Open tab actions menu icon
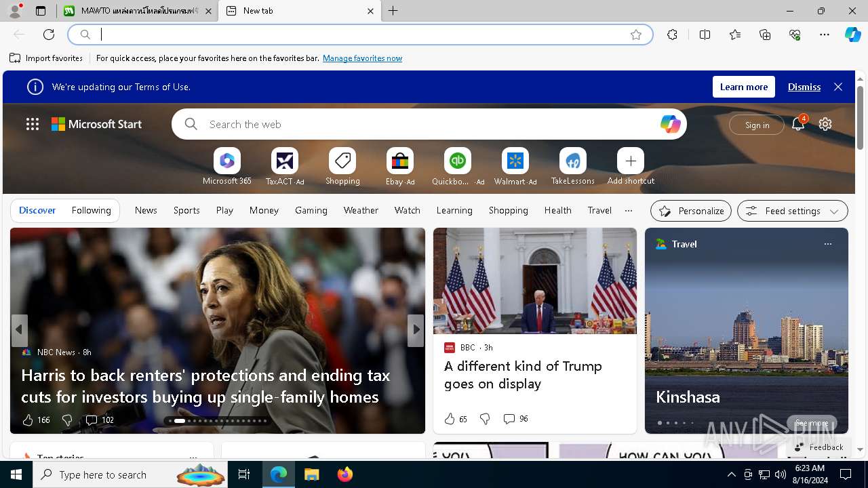Image resolution: width=868 pixels, height=488 pixels. point(41,11)
